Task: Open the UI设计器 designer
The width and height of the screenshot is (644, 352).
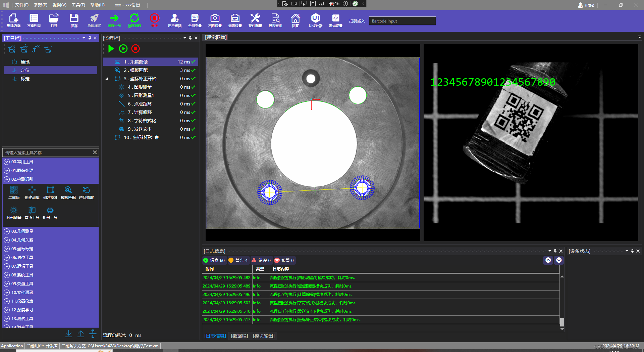Action: (315, 20)
